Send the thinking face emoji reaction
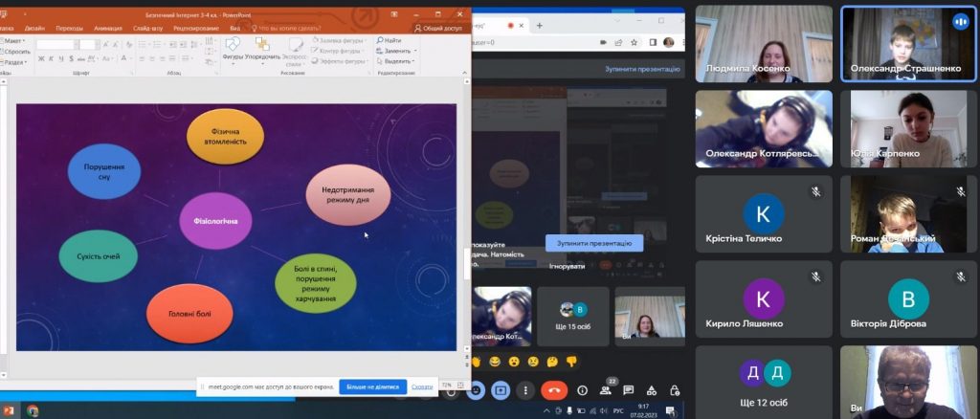980x419 pixels. click(552, 362)
